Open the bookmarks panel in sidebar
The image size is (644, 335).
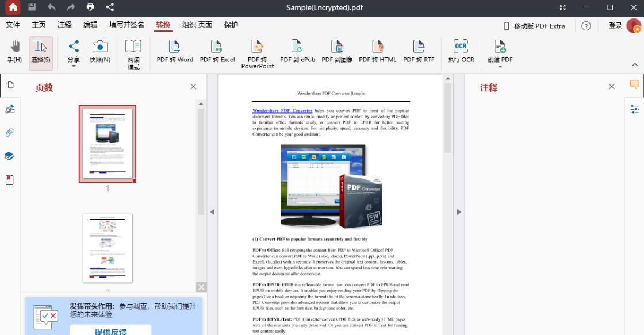[x=10, y=180]
